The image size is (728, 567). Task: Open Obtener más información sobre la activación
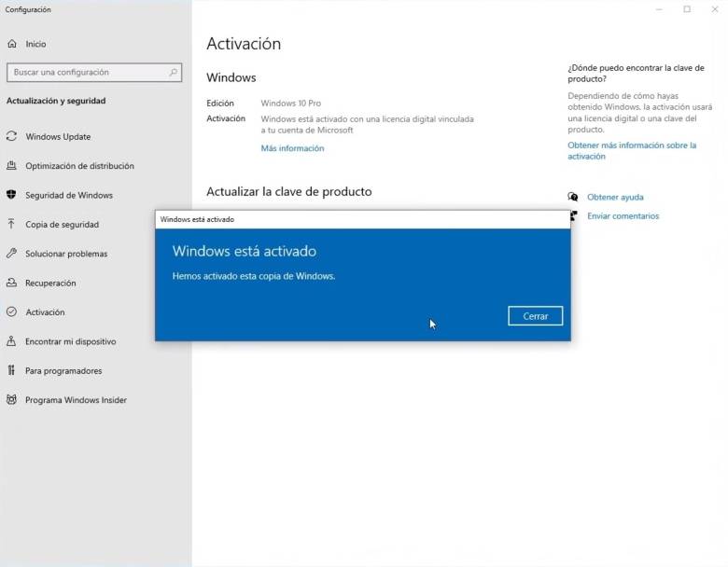(x=632, y=151)
